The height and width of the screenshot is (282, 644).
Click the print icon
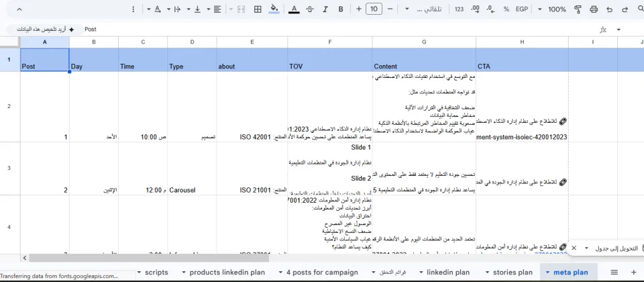(x=594, y=9)
